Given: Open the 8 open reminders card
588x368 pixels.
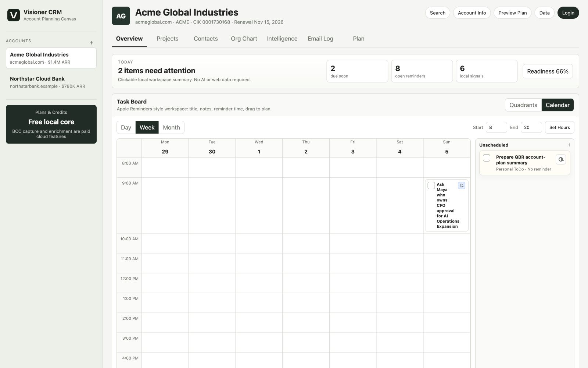Looking at the screenshot, I should [422, 71].
